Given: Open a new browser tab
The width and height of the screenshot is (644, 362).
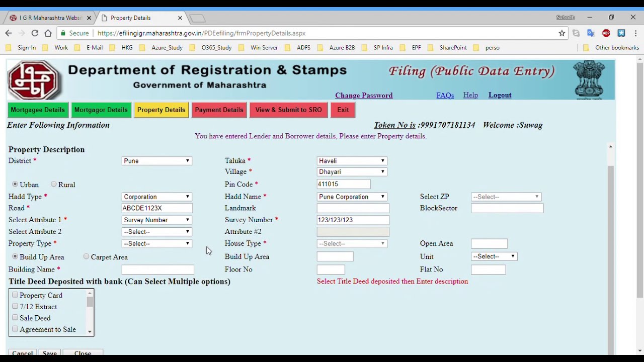Looking at the screenshot, I should tap(198, 18).
